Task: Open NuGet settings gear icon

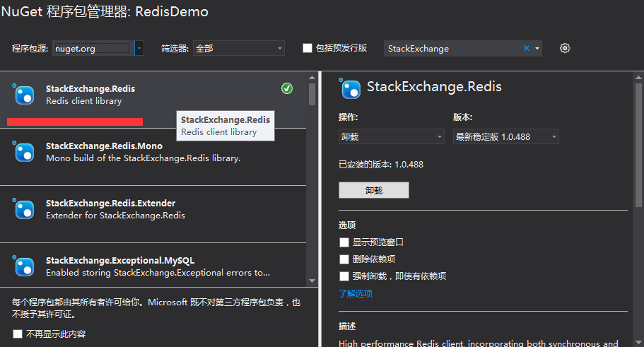Action: point(565,48)
